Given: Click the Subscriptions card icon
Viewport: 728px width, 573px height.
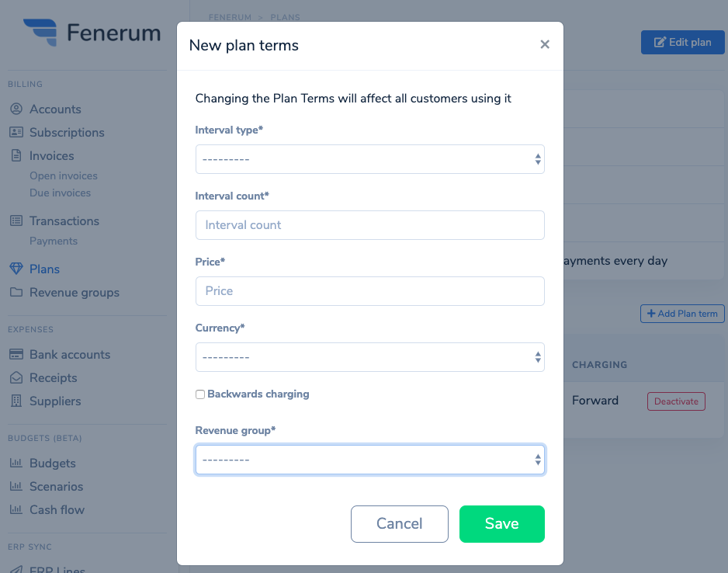Looking at the screenshot, I should 16,132.
